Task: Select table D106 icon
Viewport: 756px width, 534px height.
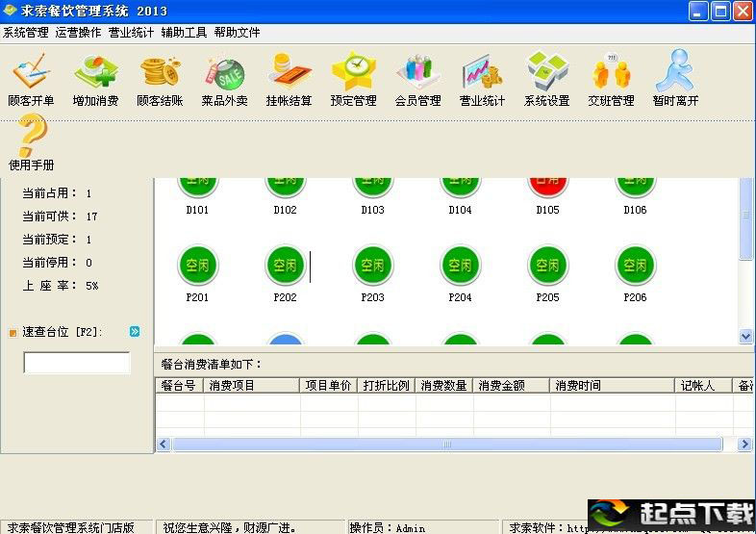Action: pyautogui.click(x=636, y=187)
